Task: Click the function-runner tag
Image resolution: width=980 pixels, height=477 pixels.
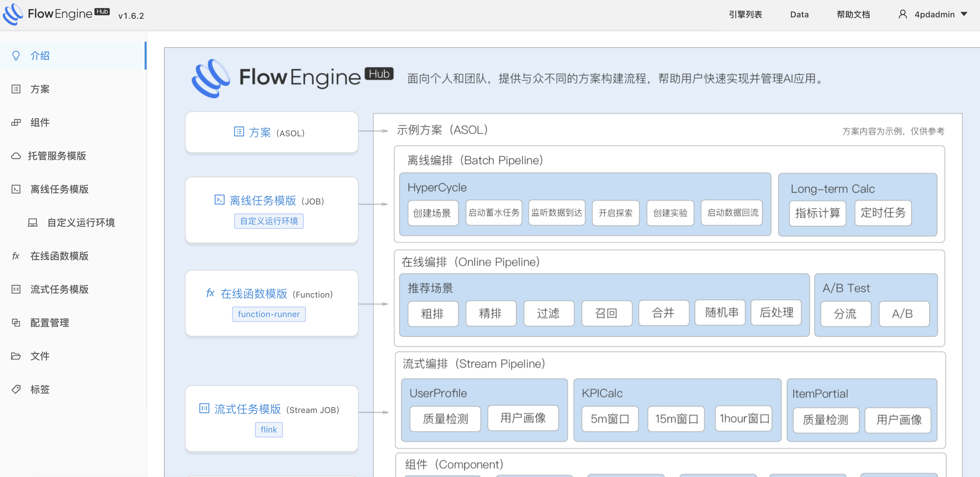Action: point(269,314)
